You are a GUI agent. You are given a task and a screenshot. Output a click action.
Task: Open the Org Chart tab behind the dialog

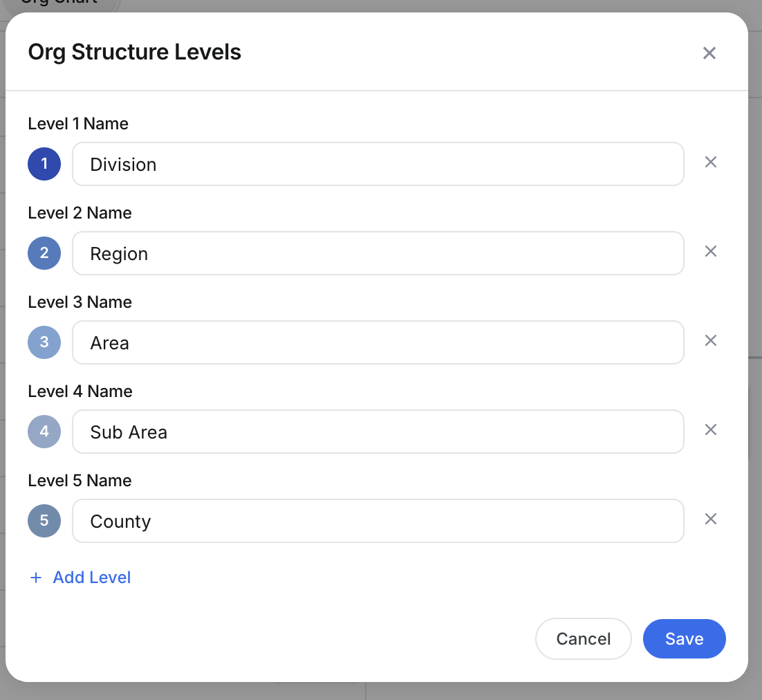[59, 4]
